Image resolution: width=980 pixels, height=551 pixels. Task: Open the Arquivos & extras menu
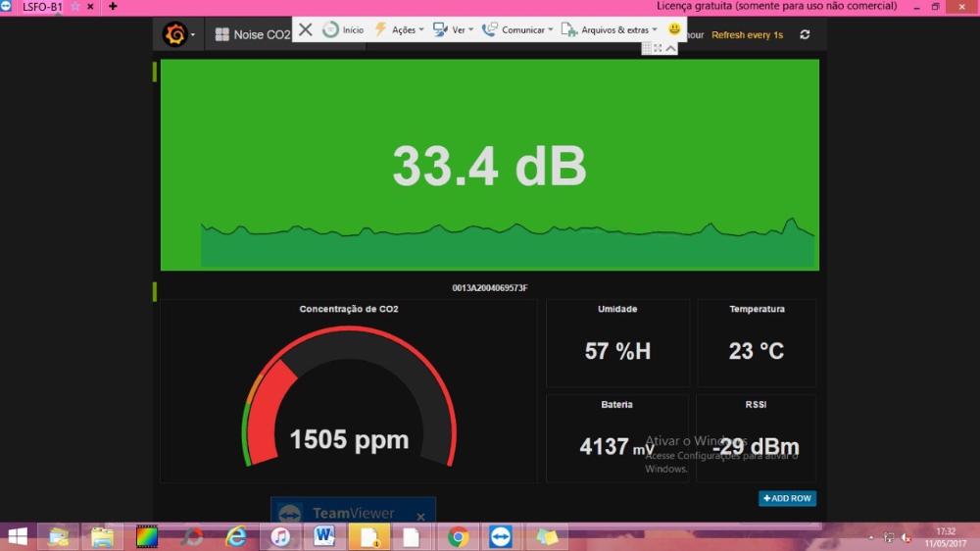click(x=611, y=29)
